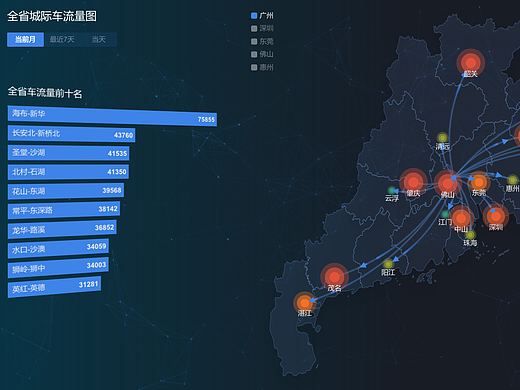The image size is (520, 390).
Task: Click the 长安北-新桥北 bar
Action: (x=71, y=134)
